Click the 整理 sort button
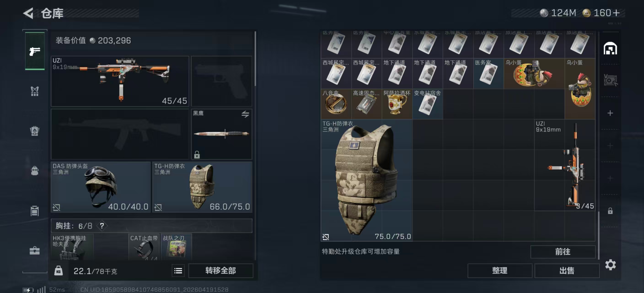Image resolution: width=644 pixels, height=293 pixels. (499, 271)
